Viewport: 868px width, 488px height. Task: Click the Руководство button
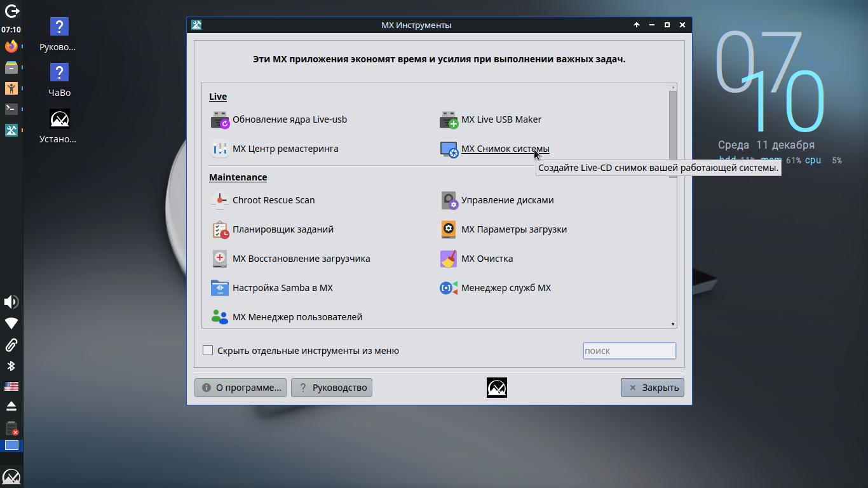coord(332,388)
